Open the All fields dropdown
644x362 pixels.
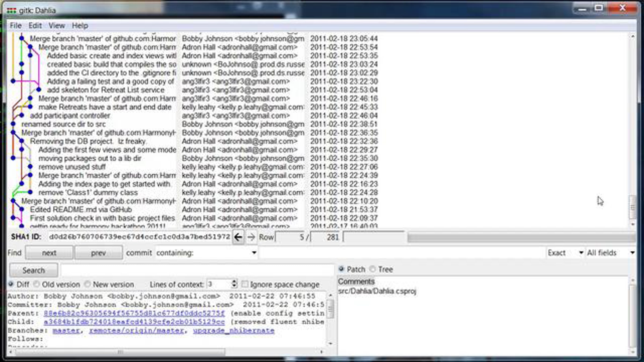pos(632,253)
